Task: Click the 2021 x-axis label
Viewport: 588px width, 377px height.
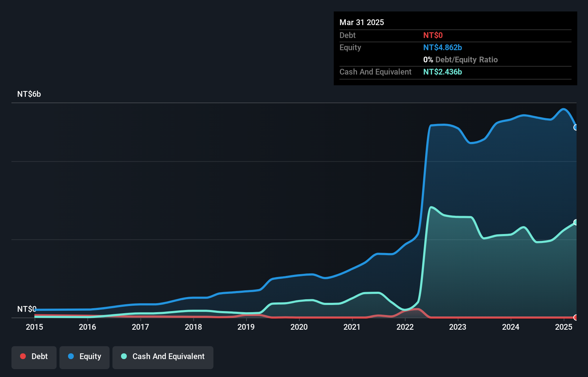Action: [x=352, y=327]
